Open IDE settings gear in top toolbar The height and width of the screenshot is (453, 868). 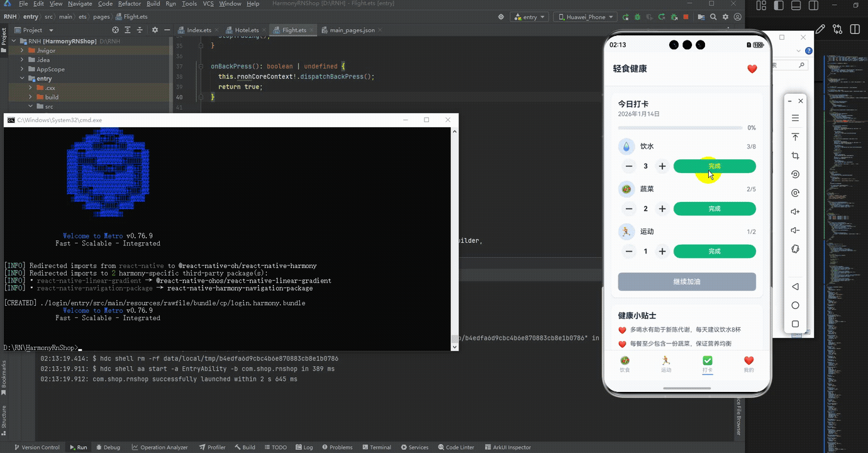[725, 17]
